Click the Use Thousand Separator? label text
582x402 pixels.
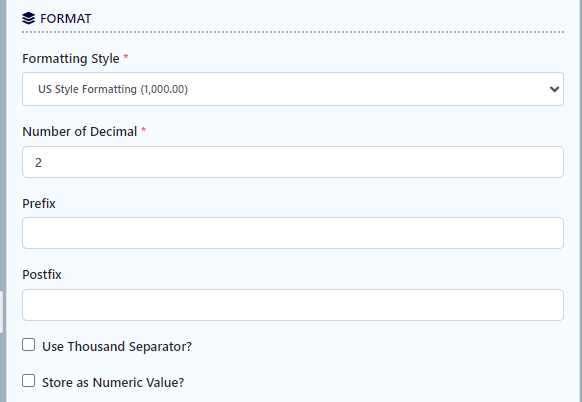click(117, 347)
